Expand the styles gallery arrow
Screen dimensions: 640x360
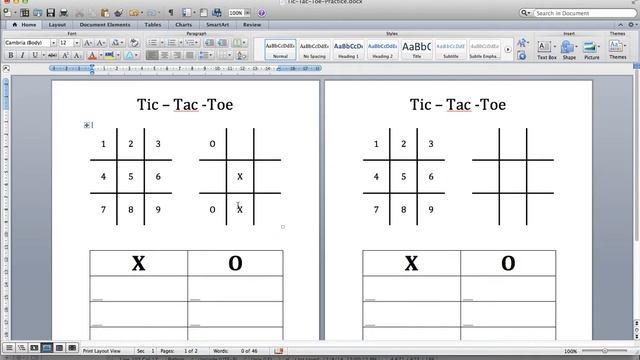508,50
